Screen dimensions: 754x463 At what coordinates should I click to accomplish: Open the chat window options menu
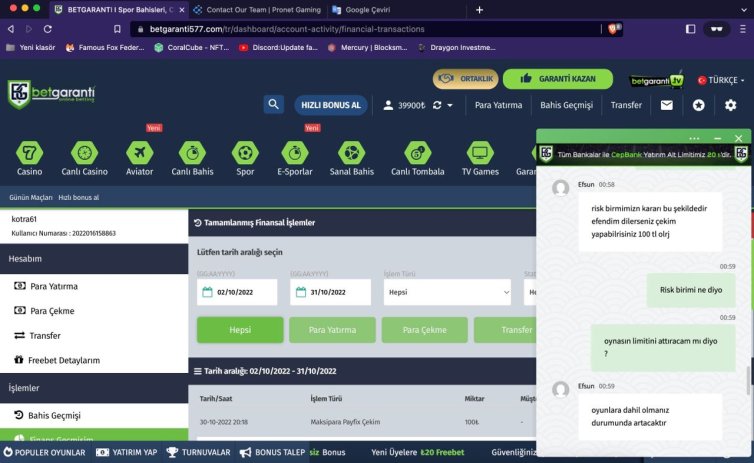click(x=694, y=138)
